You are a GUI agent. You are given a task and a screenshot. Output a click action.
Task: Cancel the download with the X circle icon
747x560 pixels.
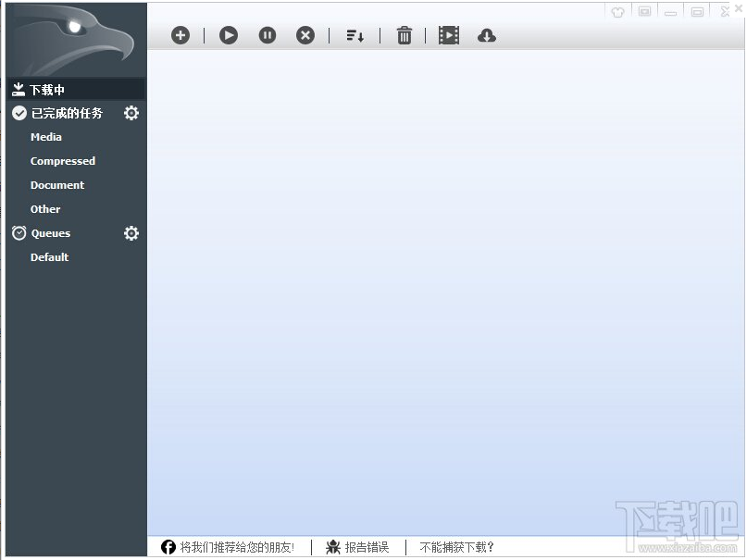tap(305, 35)
